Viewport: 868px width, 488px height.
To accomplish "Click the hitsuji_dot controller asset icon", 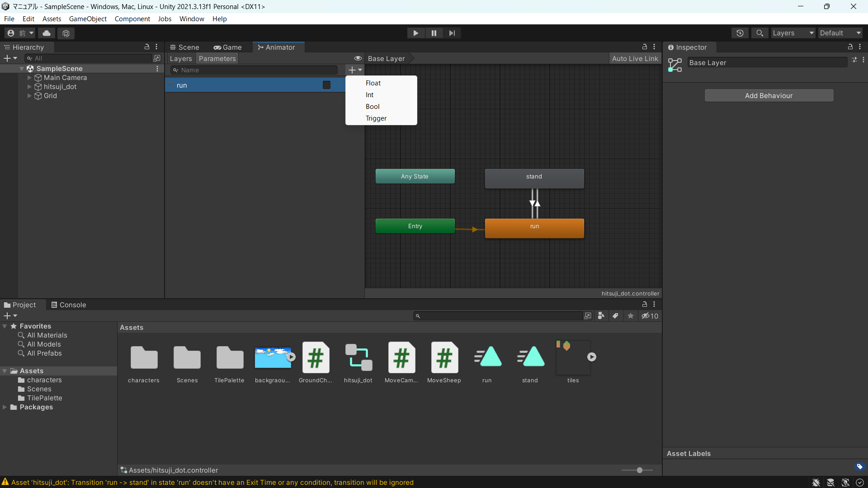I will coord(359,357).
